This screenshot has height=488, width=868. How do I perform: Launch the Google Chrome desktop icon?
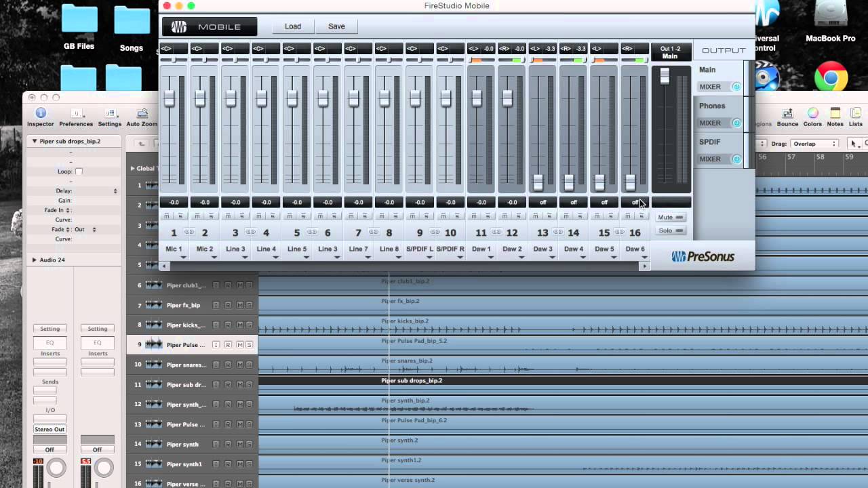pos(831,79)
